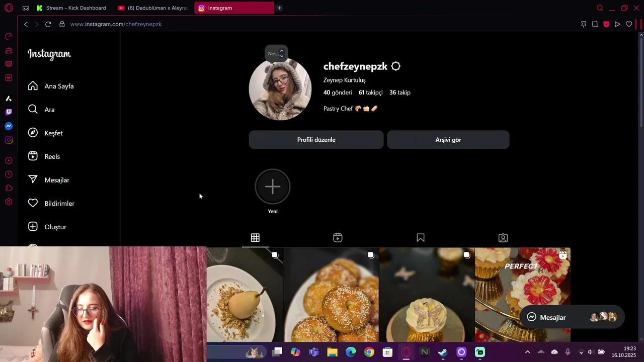Open GX Corner gamepad icon in tab bar
644x362 pixels.
(x=26, y=8)
